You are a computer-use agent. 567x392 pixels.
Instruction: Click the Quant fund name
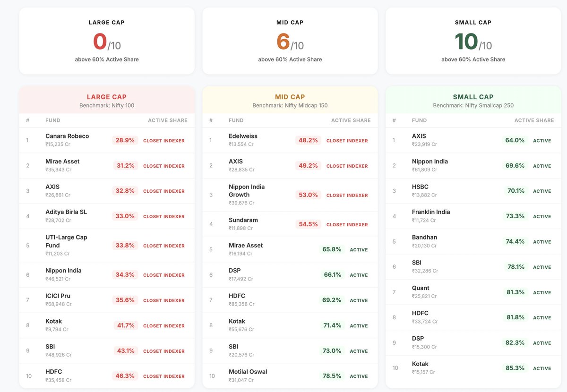421,288
